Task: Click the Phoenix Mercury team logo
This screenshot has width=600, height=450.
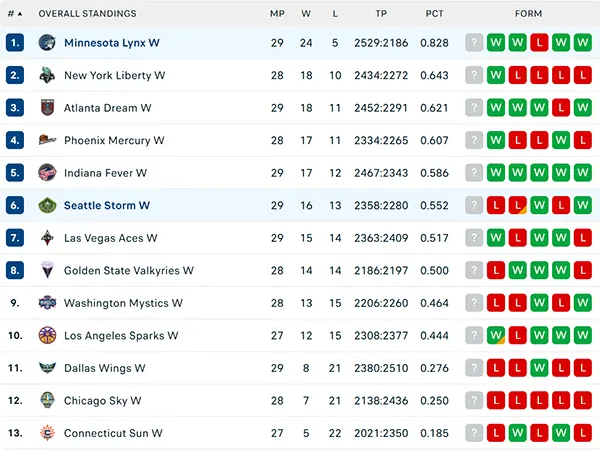Action: 47,140
